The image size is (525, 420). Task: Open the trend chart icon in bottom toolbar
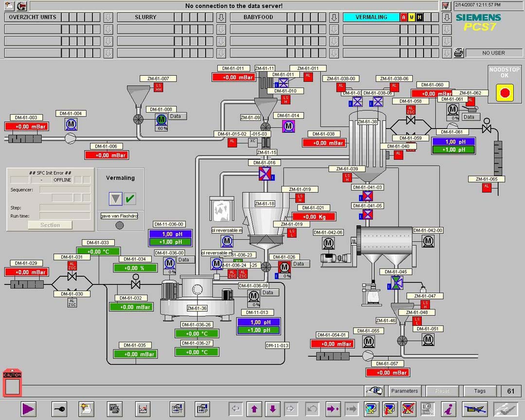coord(142,409)
